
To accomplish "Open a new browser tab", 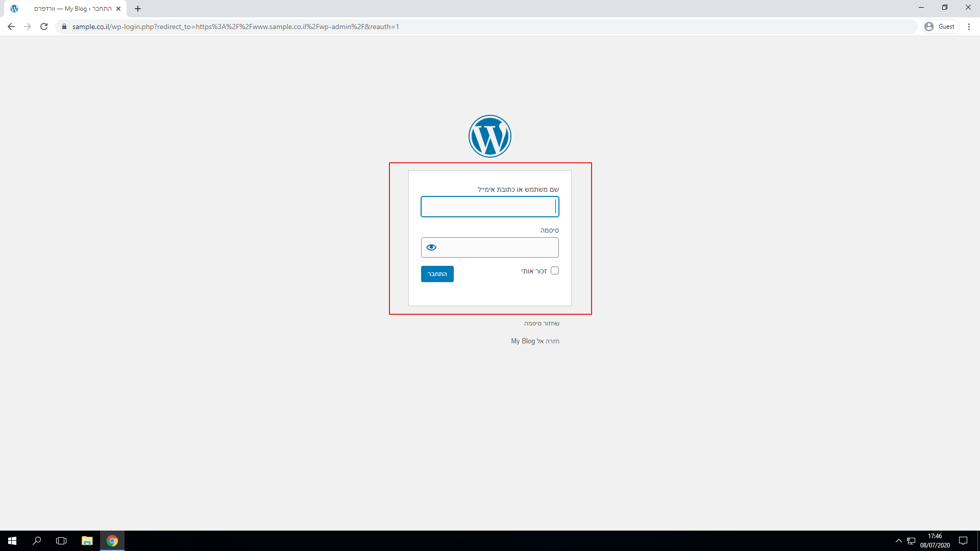I will pyautogui.click(x=138, y=9).
